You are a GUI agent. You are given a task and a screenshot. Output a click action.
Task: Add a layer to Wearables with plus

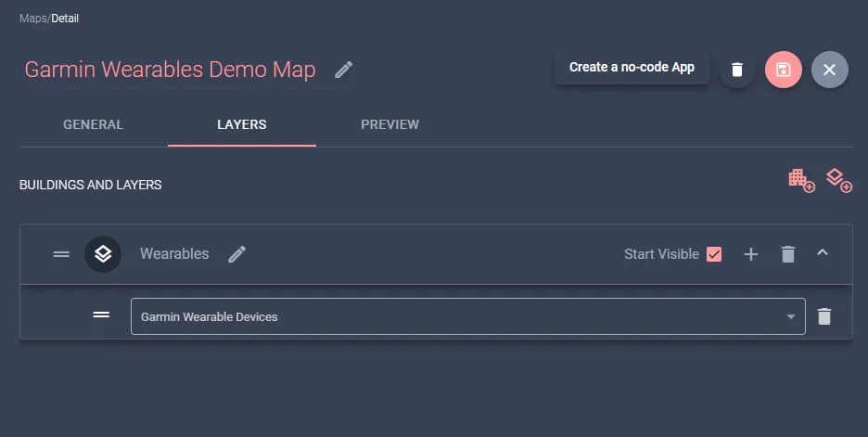750,254
